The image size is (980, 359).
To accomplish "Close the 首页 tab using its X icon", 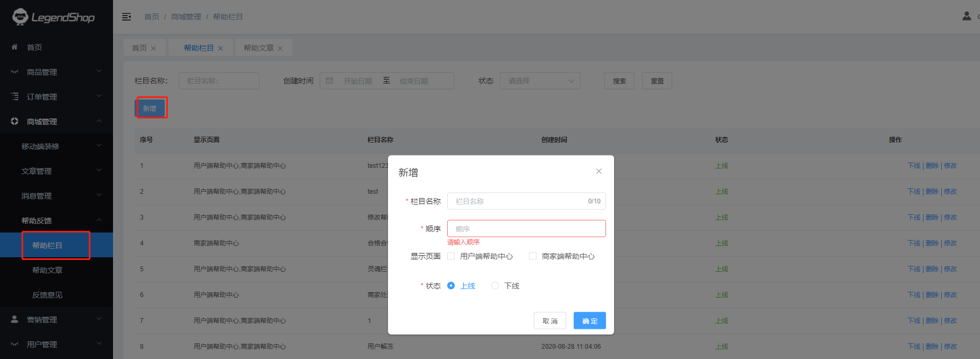I will [153, 48].
